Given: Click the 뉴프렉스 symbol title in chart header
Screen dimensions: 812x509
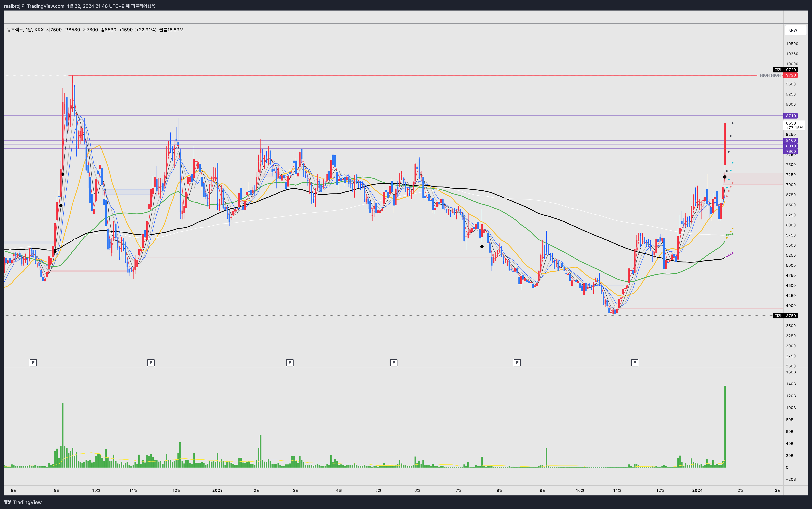Looking at the screenshot, I should [x=15, y=30].
